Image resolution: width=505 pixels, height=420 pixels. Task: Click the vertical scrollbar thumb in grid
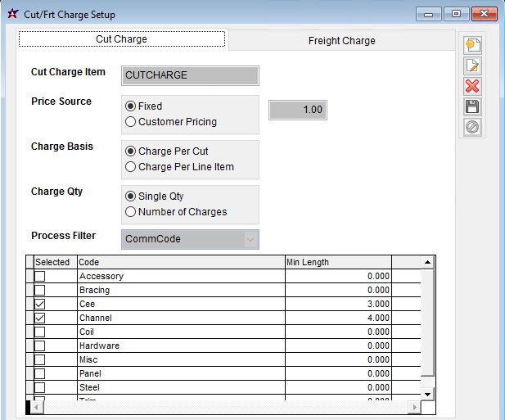click(x=427, y=323)
